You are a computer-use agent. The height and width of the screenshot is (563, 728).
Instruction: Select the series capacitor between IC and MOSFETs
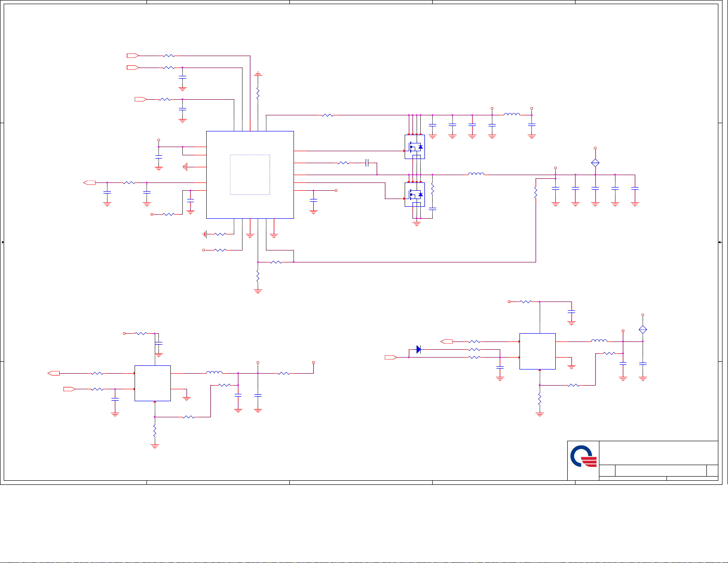click(x=367, y=163)
